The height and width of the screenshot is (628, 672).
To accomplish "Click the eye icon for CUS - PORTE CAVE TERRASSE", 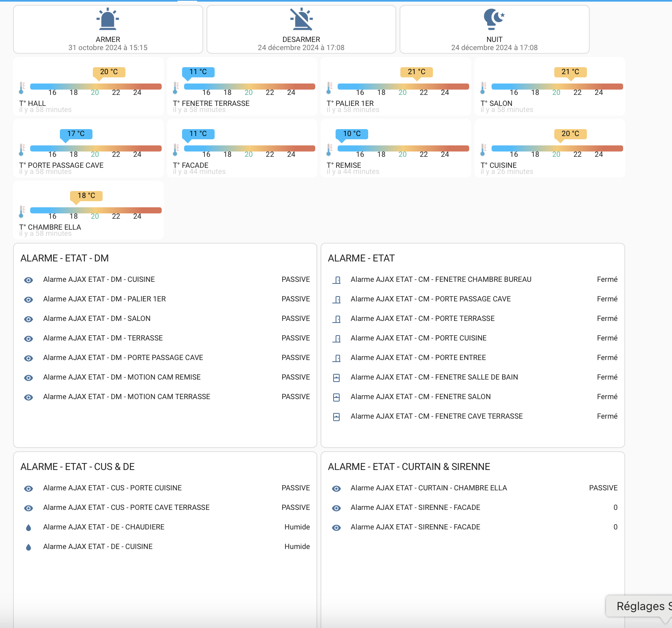I will coord(29,508).
